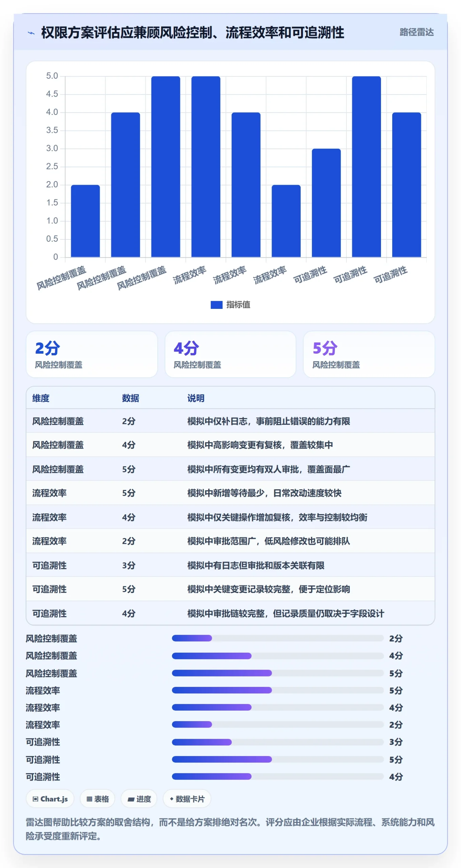This screenshot has height=868, width=461.
Task: Open the 4分 风险控制覆盖 data card
Action: coord(230,354)
